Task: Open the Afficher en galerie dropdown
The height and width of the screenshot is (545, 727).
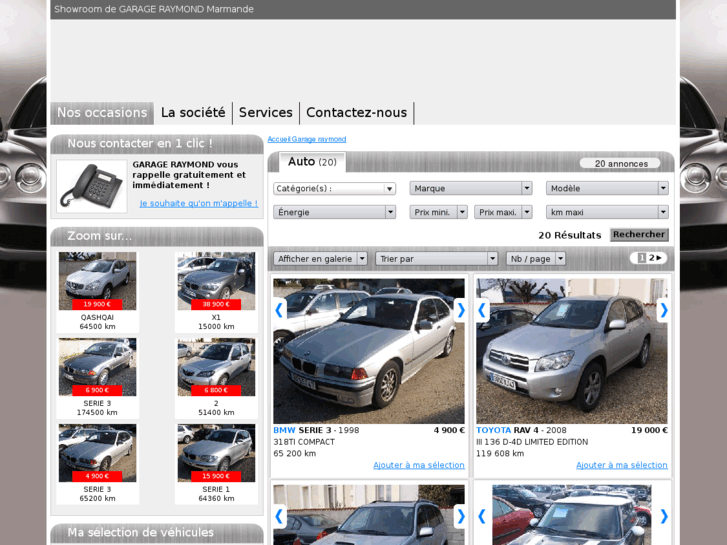Action: pyautogui.click(x=320, y=258)
